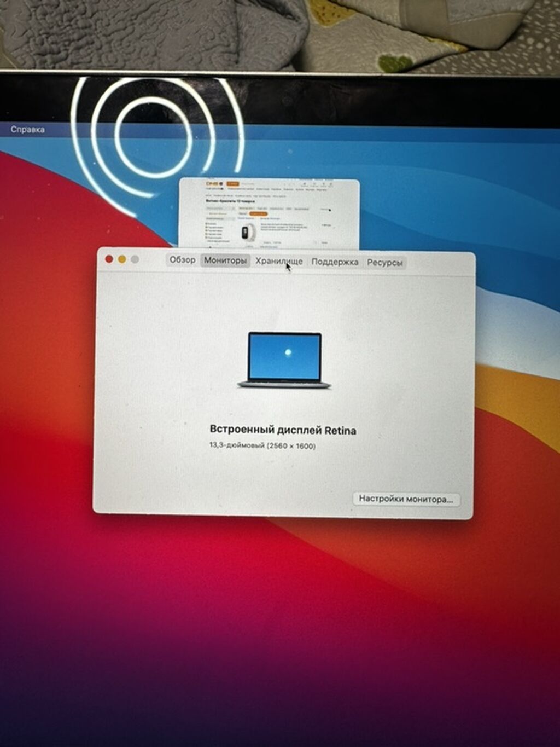Bring the browser window behind to front
This screenshot has height=747, width=560.
(269, 213)
